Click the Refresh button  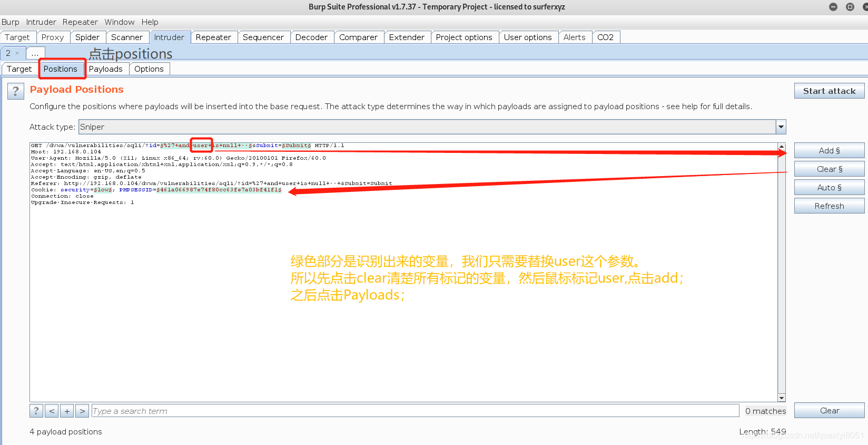coord(829,206)
